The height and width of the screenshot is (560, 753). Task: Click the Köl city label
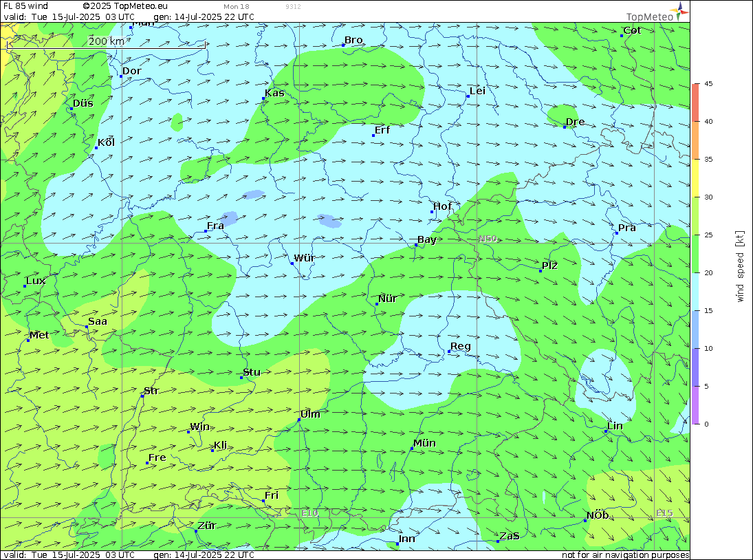[106, 142]
